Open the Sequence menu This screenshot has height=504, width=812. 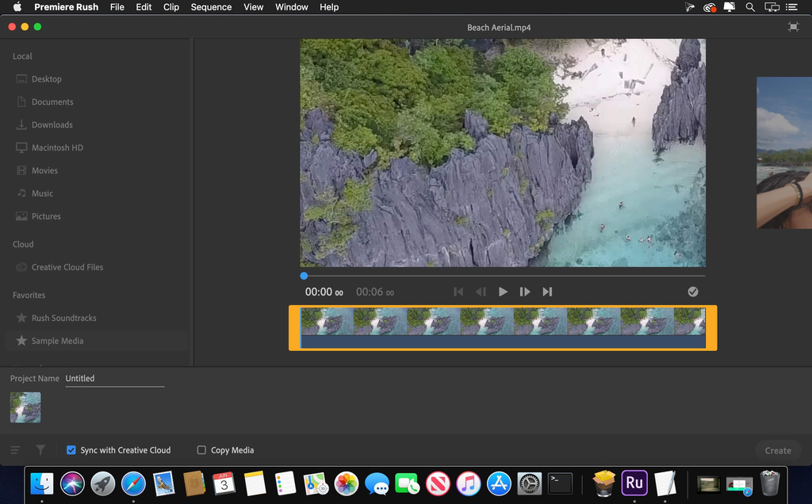(211, 7)
